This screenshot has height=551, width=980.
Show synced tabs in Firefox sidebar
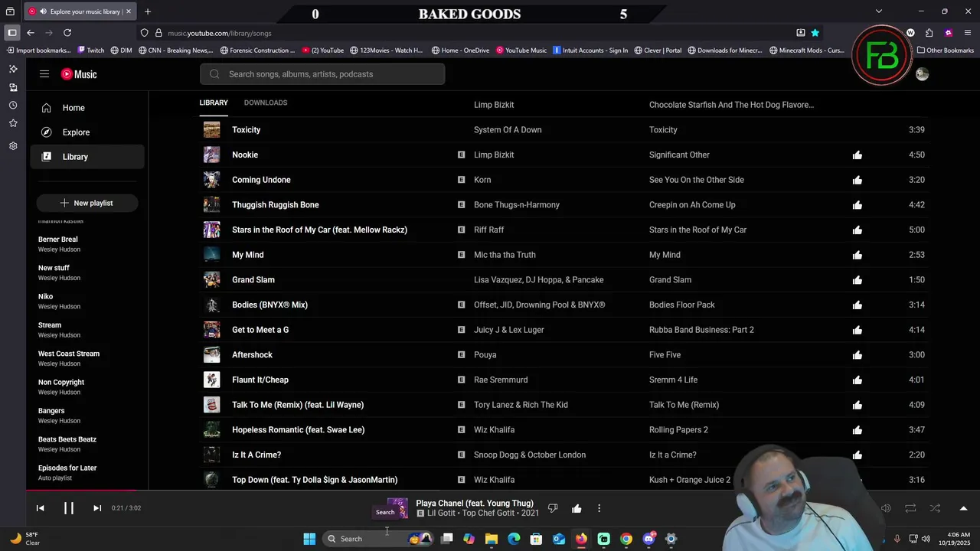click(x=13, y=87)
